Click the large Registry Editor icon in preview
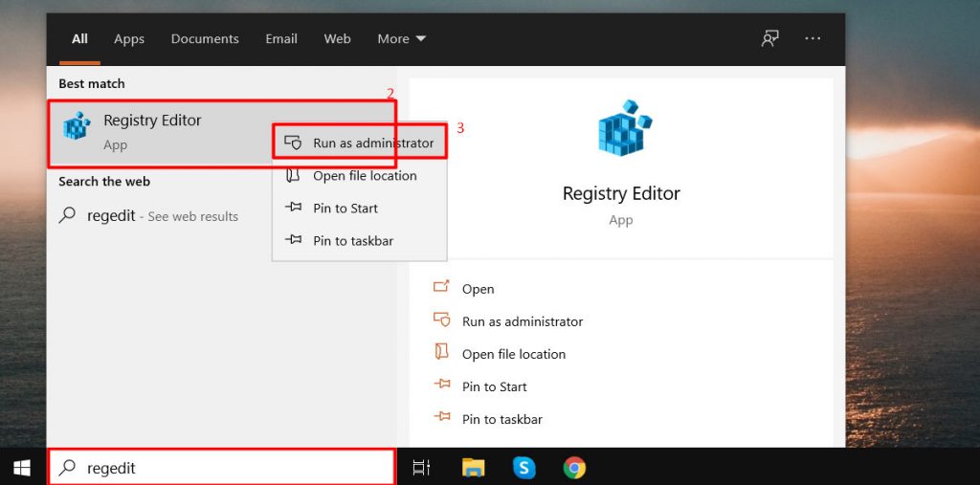Viewport: 980px width, 485px height. tap(621, 128)
